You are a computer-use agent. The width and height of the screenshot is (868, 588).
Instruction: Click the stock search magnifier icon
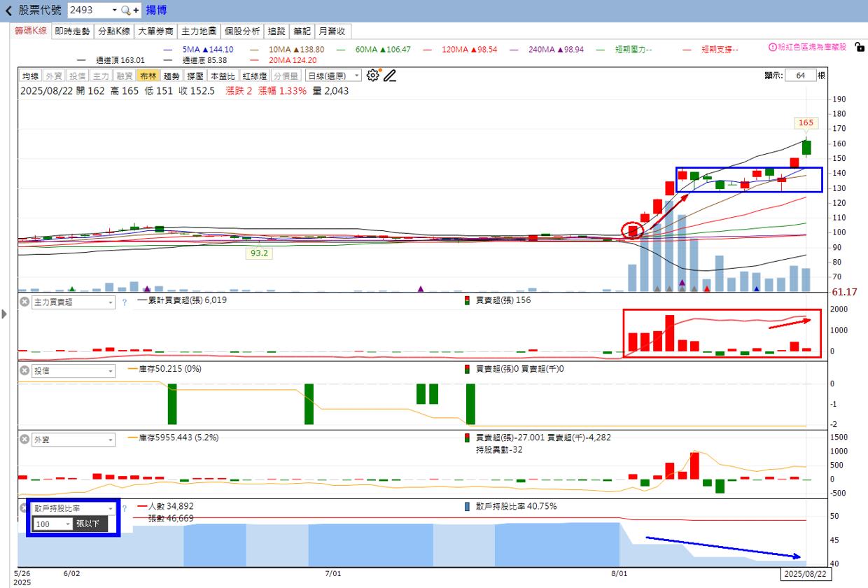pos(126,10)
